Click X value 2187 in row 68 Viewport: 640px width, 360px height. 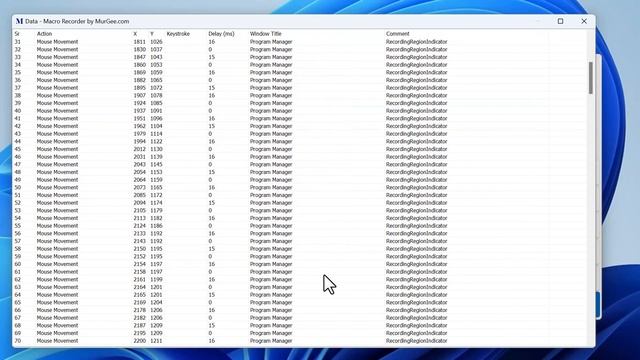click(x=140, y=325)
